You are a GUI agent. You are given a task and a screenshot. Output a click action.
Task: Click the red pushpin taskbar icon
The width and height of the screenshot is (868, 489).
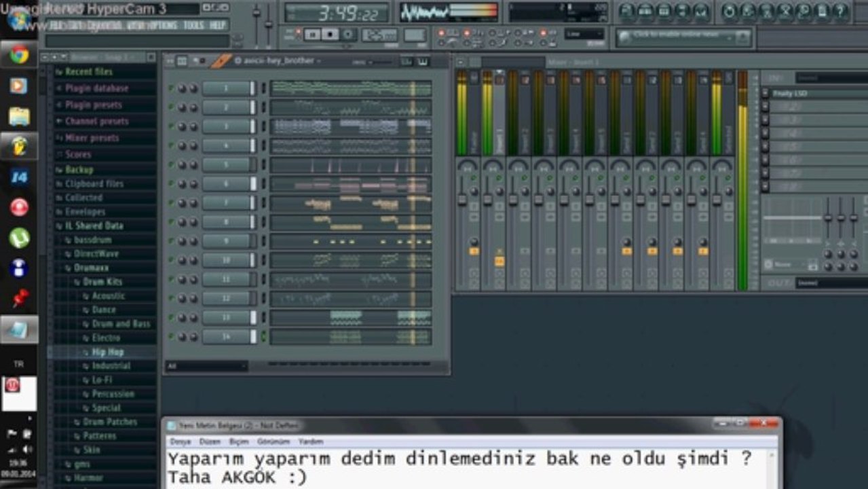(19, 298)
